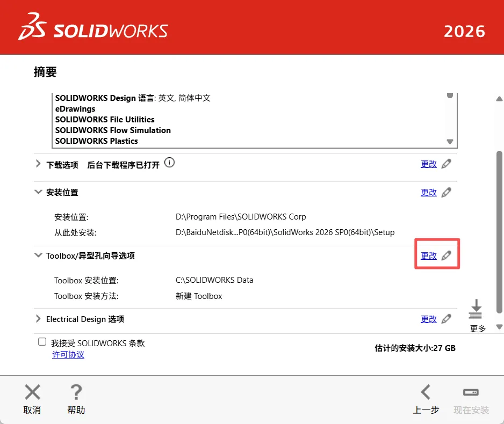Click the Toolbox 安装方法: label

pos(86,296)
